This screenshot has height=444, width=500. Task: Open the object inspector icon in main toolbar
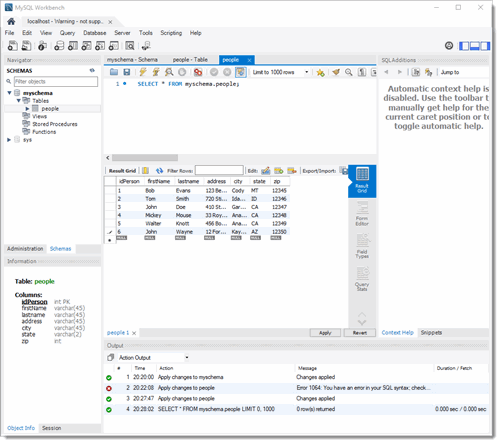click(42, 46)
